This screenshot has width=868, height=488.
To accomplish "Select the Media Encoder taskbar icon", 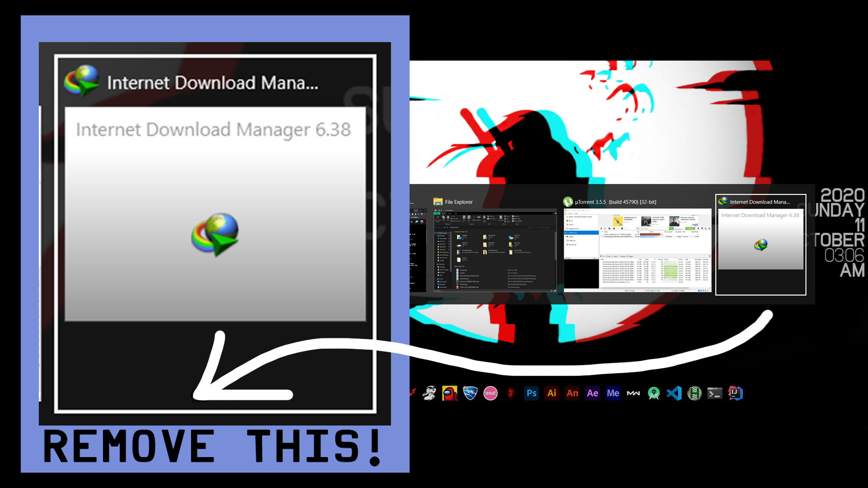I will click(613, 393).
